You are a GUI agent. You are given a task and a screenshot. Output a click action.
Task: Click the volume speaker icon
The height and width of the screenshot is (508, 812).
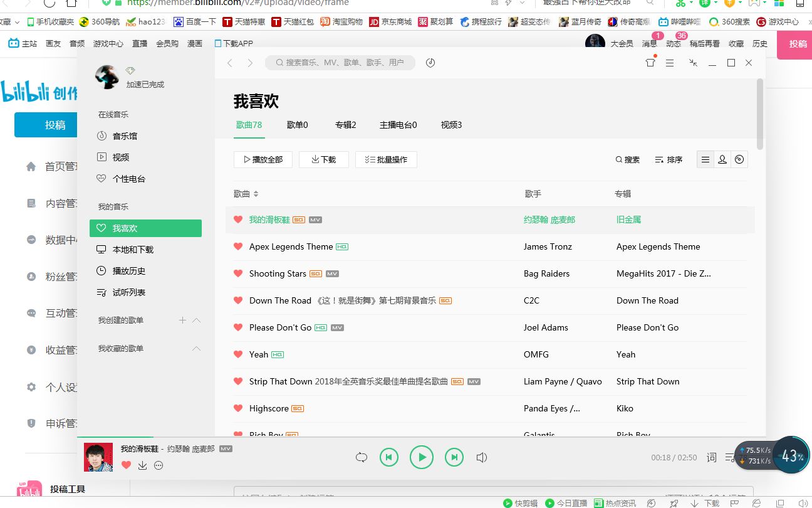(482, 458)
